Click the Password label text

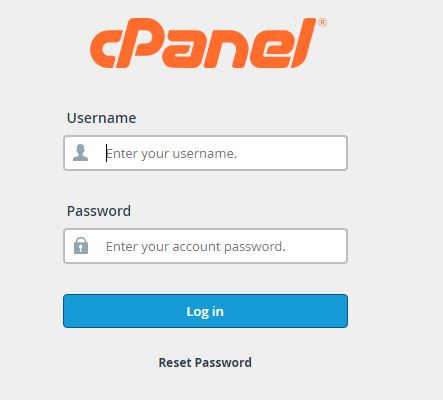99,211
